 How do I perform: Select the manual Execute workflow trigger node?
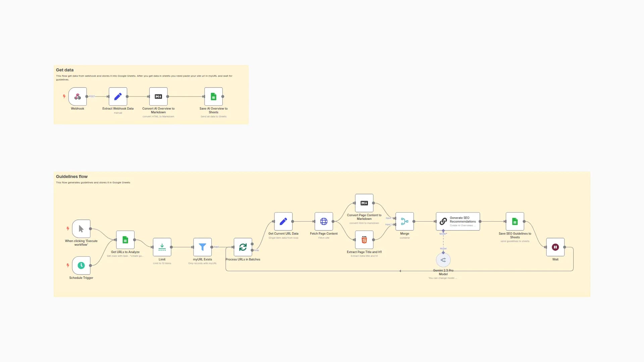pyautogui.click(x=81, y=229)
